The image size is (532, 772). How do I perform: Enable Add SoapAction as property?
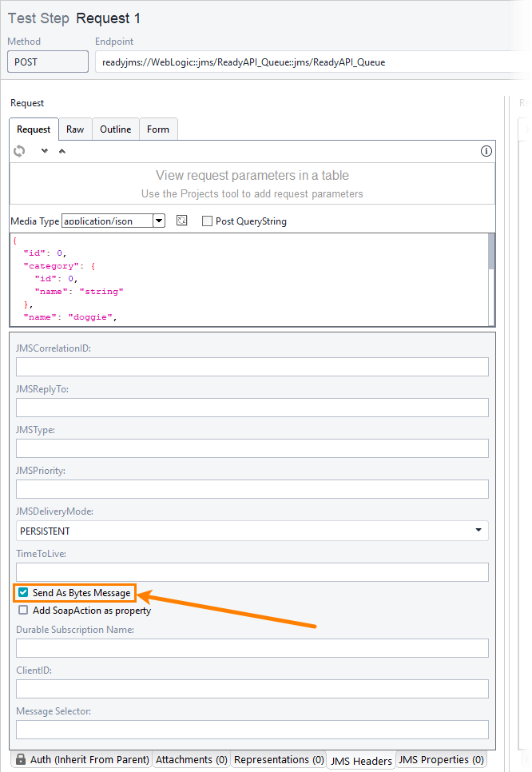(24, 611)
